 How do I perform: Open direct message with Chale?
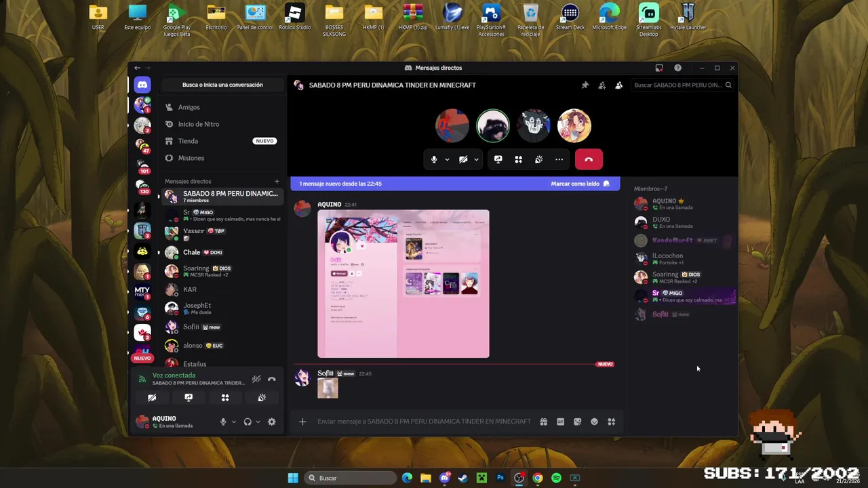222,252
